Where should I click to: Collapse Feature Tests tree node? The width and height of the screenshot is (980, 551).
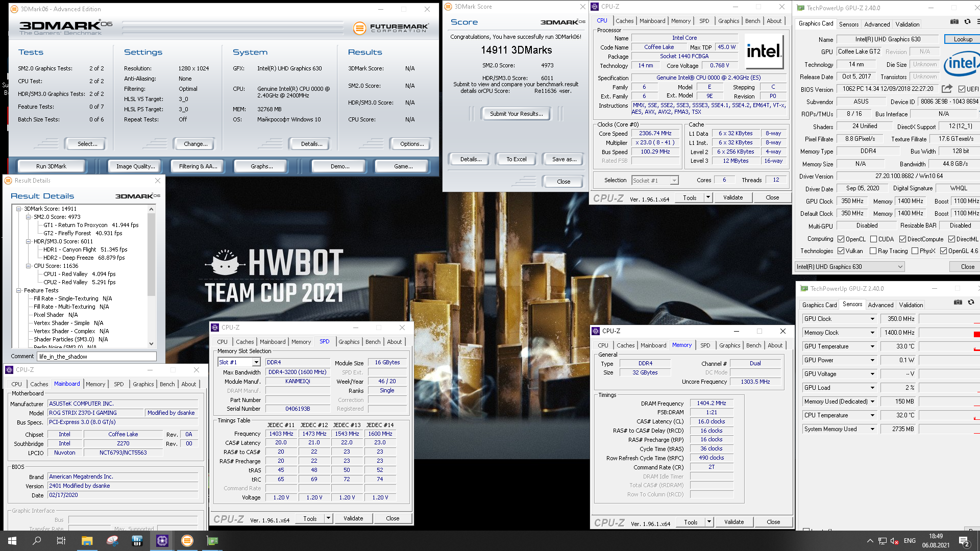(x=18, y=290)
